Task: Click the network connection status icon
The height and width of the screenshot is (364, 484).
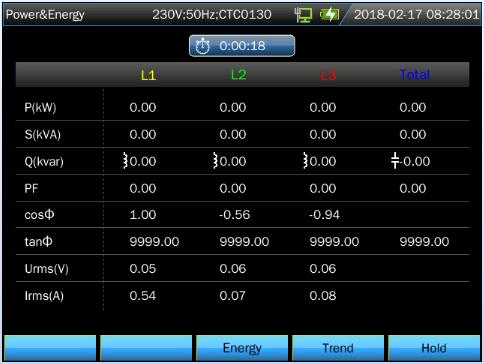Action: pyautogui.click(x=304, y=15)
